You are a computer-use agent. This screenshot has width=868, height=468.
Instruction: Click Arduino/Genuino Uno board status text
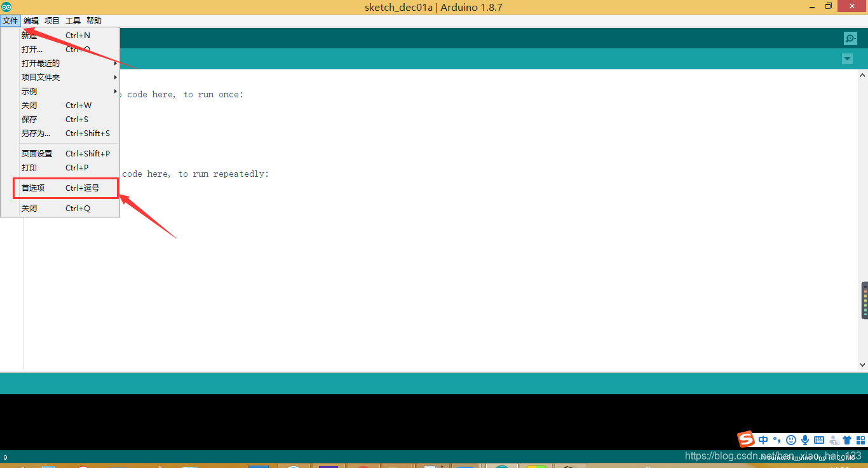click(808, 457)
